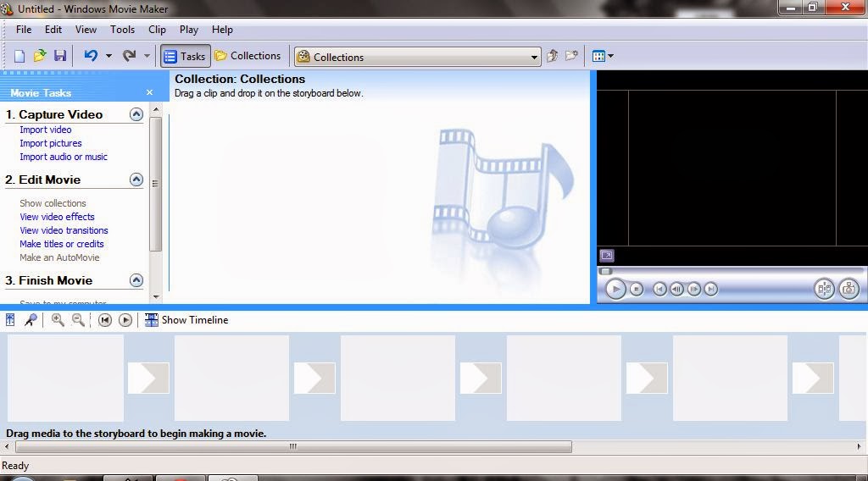Open the Clip menu
Viewport: 868px width, 481px height.
(157, 30)
